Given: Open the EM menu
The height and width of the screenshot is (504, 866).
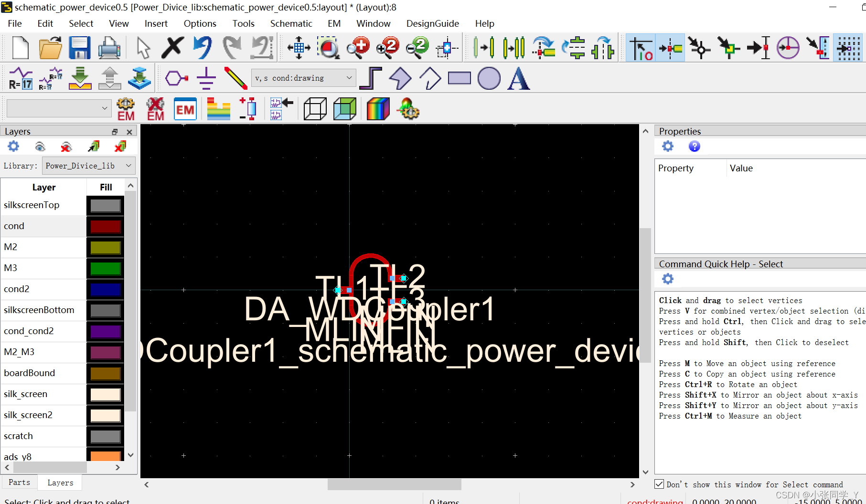Looking at the screenshot, I should click(334, 23).
